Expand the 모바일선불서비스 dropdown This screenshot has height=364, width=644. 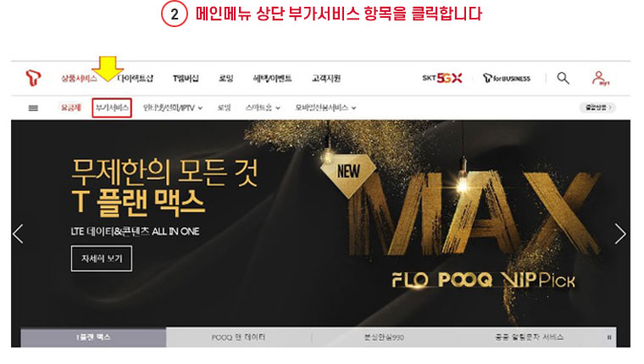325,108
